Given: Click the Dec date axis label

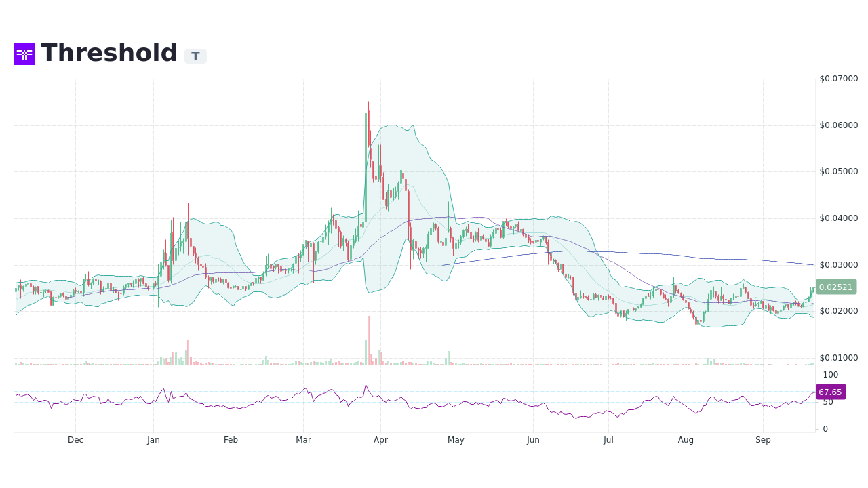Looking at the screenshot, I should [x=76, y=440].
